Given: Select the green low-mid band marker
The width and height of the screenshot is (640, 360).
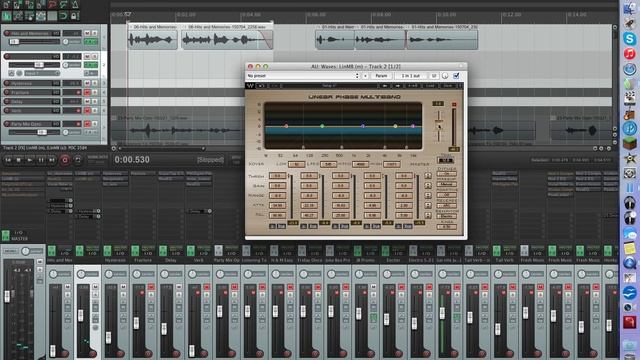Looking at the screenshot, I should 322,126.
